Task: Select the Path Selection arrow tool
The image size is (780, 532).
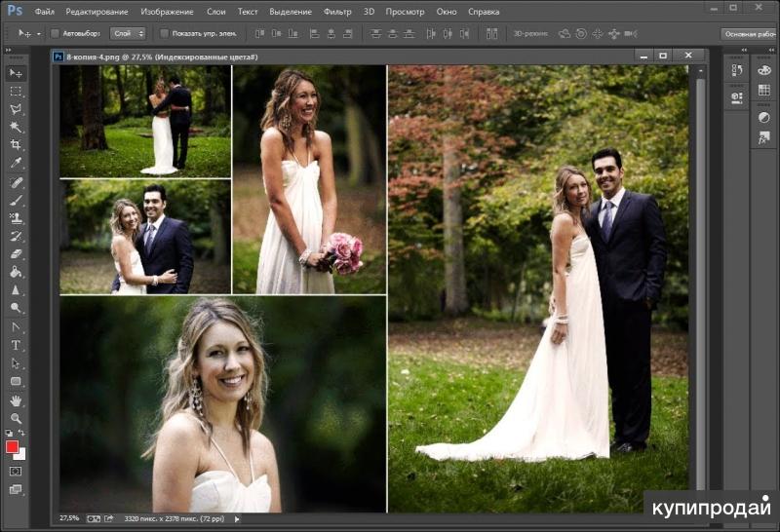Action: [16, 363]
